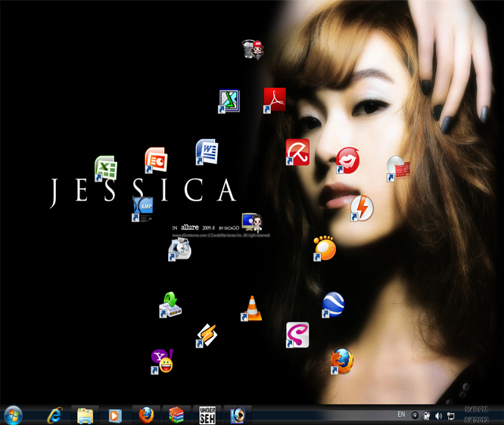
Task: Open the Under SEH taskbar item
Action: (207, 415)
